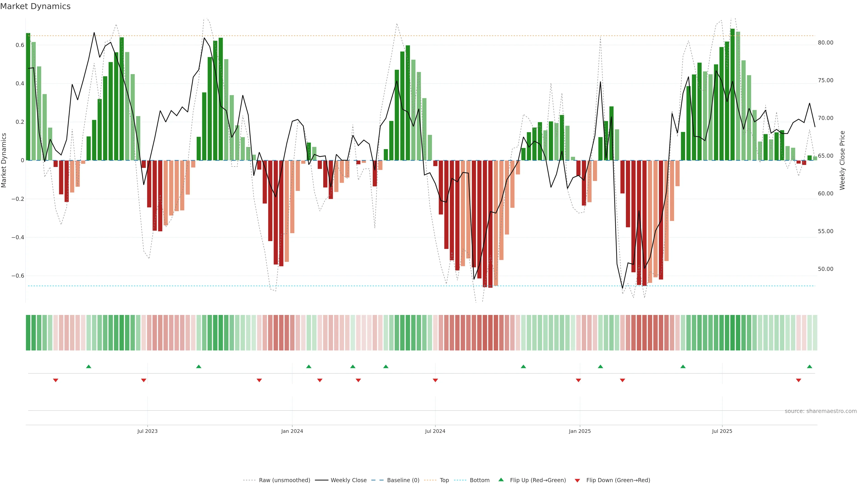Viewport: 868px width, 488px height.
Task: Click the Flip Up green triangle legend icon
Action: pyautogui.click(x=501, y=480)
